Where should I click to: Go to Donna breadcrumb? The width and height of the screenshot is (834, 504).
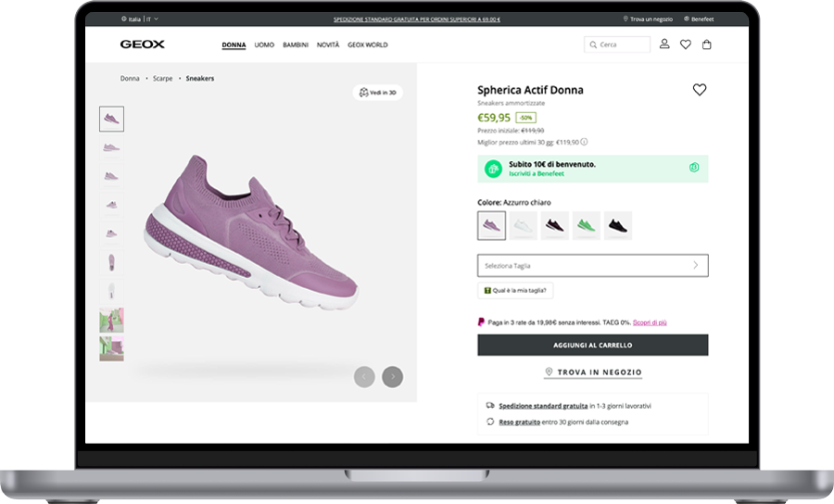[130, 78]
